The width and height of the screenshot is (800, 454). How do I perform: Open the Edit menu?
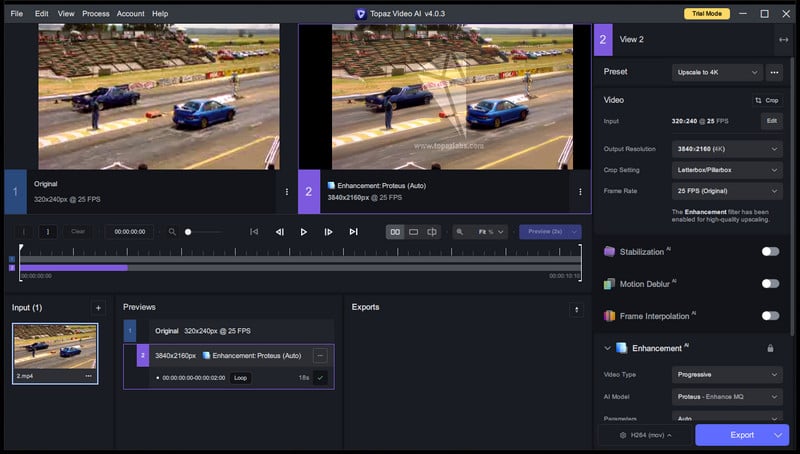[41, 14]
